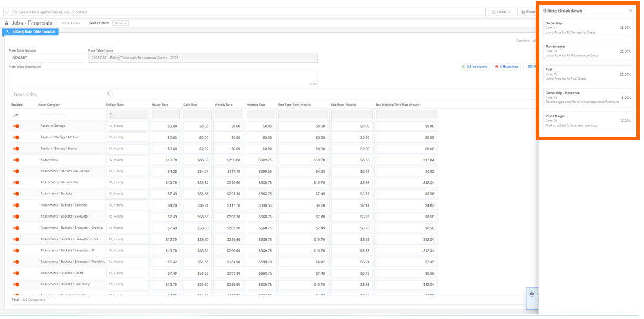Click the Total 238 Categories footer text
The height and width of the screenshot is (319, 644).
[28, 300]
